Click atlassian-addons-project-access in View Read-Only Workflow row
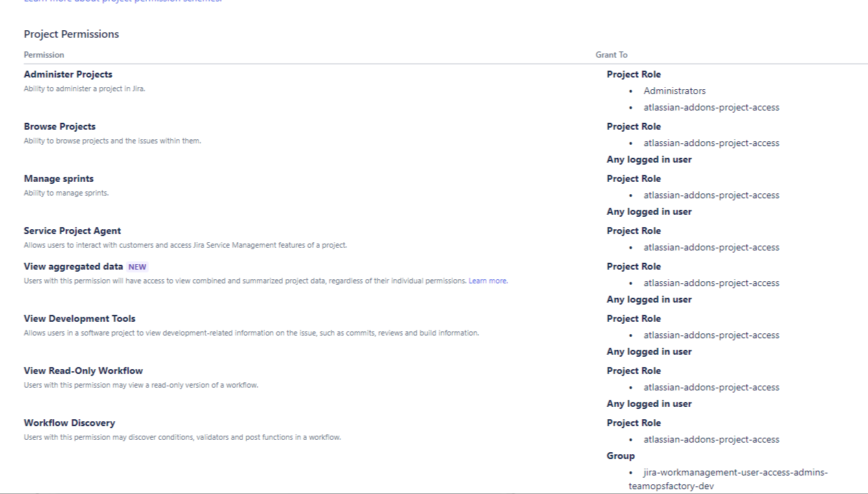 (x=712, y=387)
